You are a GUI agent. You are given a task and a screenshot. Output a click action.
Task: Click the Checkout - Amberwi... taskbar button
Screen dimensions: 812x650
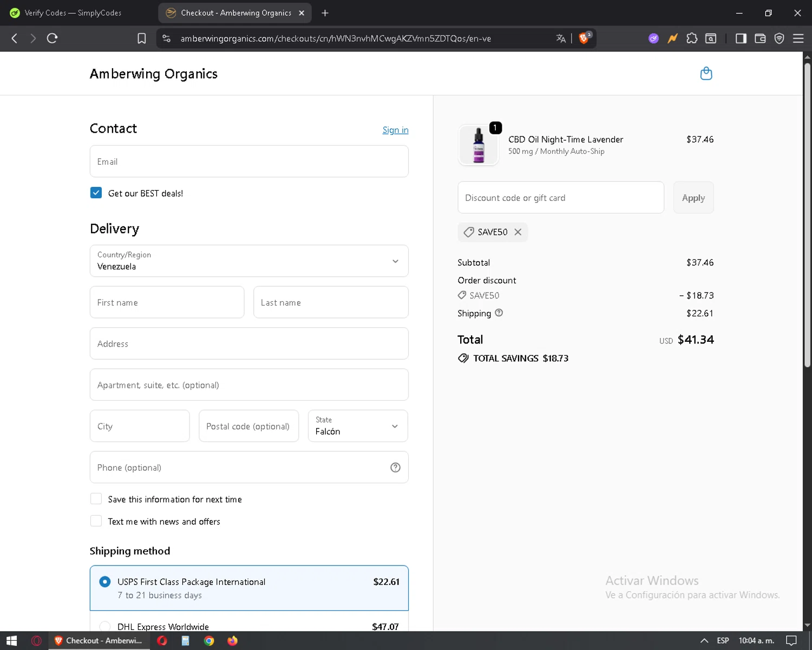point(99,641)
